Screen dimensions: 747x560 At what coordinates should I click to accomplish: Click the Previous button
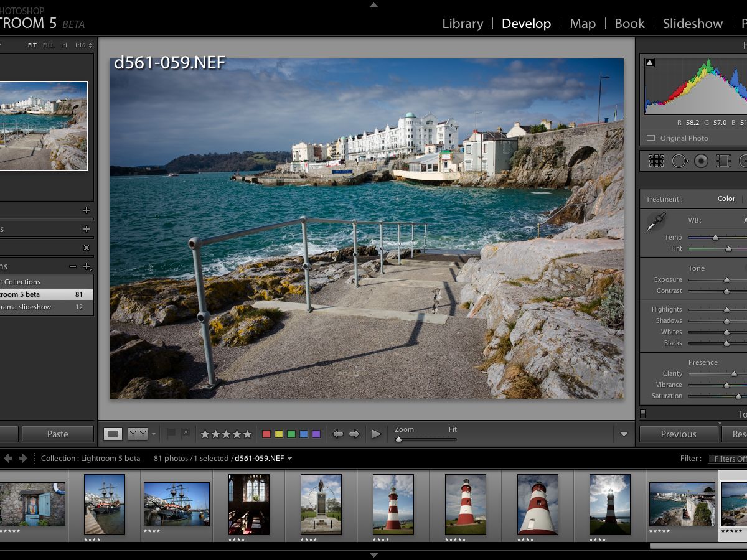[x=679, y=434]
